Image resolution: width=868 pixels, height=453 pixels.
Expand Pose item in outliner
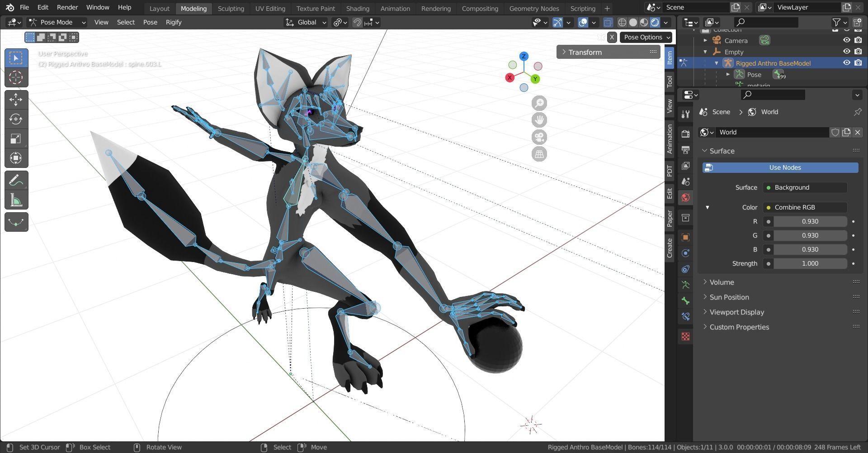pyautogui.click(x=728, y=74)
